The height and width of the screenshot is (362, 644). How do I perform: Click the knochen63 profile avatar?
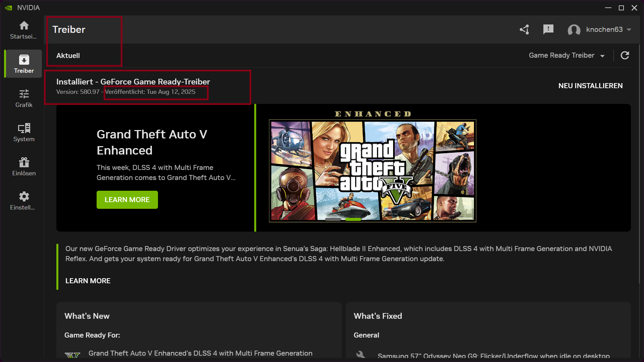pyautogui.click(x=574, y=30)
